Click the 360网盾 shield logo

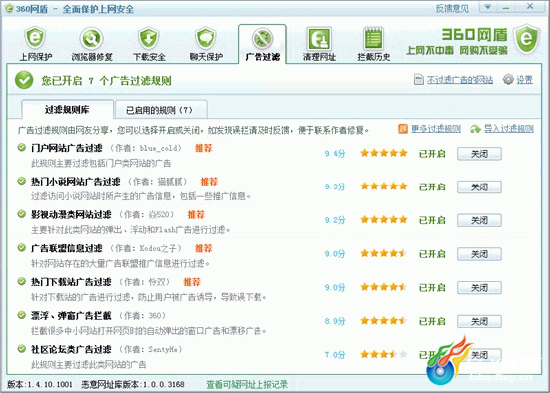coord(526,39)
